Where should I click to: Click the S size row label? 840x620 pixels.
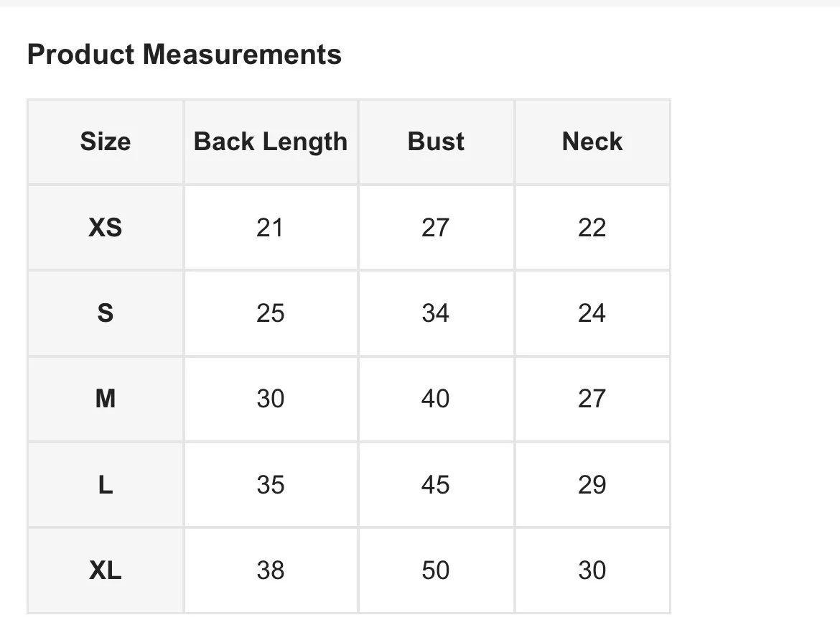[x=106, y=313]
